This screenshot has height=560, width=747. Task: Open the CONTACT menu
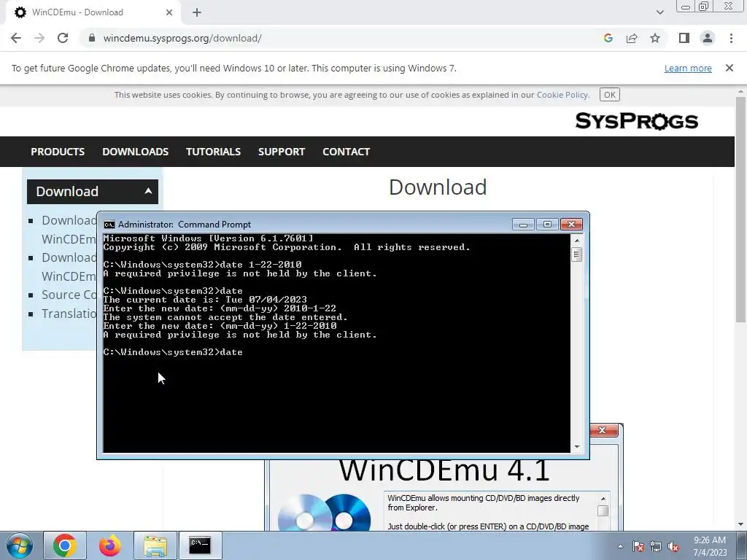[x=346, y=152]
